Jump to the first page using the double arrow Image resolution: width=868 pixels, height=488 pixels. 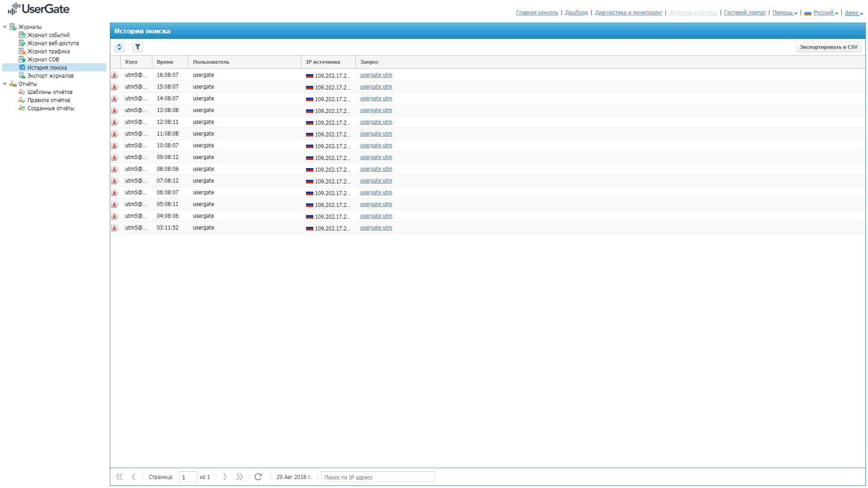119,477
